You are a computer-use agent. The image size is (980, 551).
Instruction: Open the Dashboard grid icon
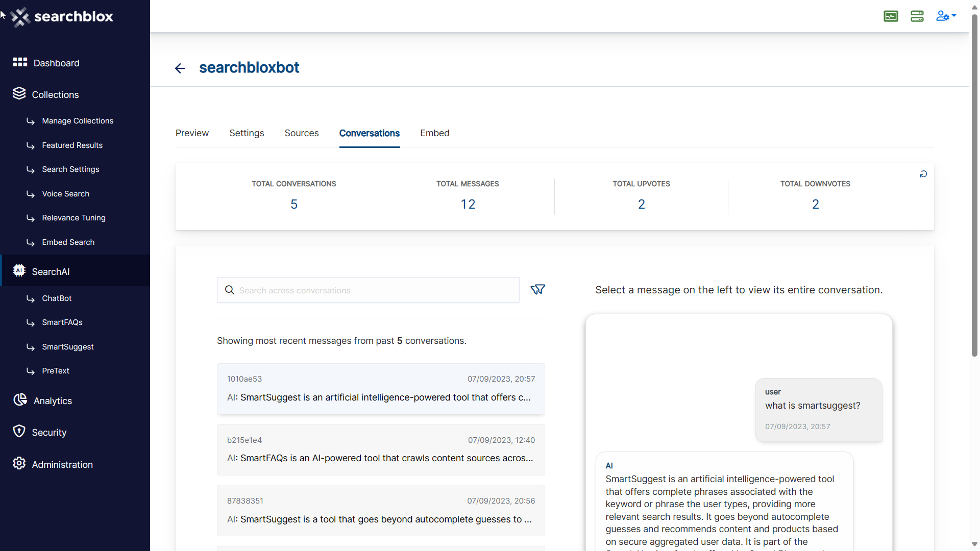(x=20, y=62)
